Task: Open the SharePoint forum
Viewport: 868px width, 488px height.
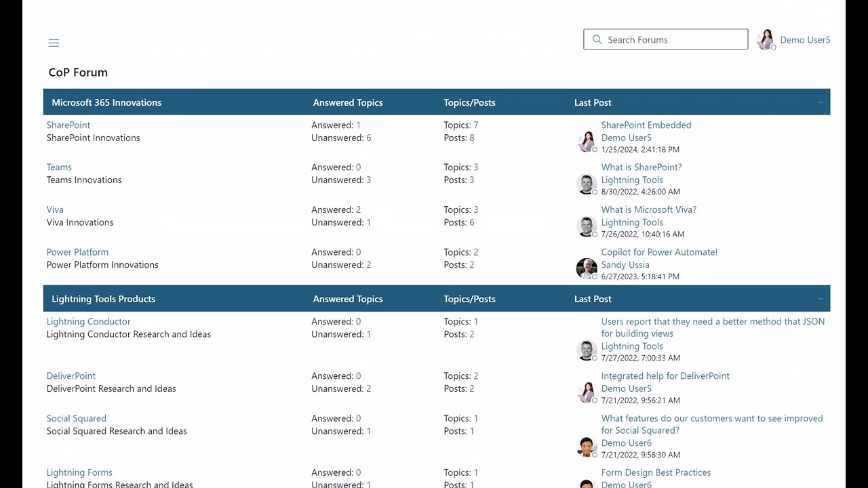Action: pos(68,125)
